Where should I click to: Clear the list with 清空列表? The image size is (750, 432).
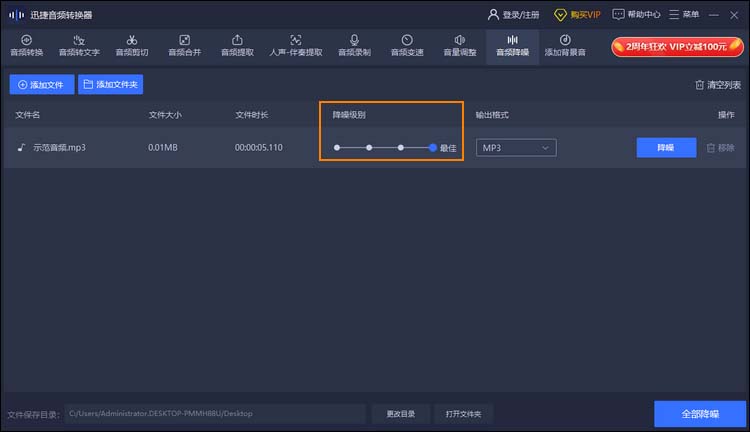point(717,85)
